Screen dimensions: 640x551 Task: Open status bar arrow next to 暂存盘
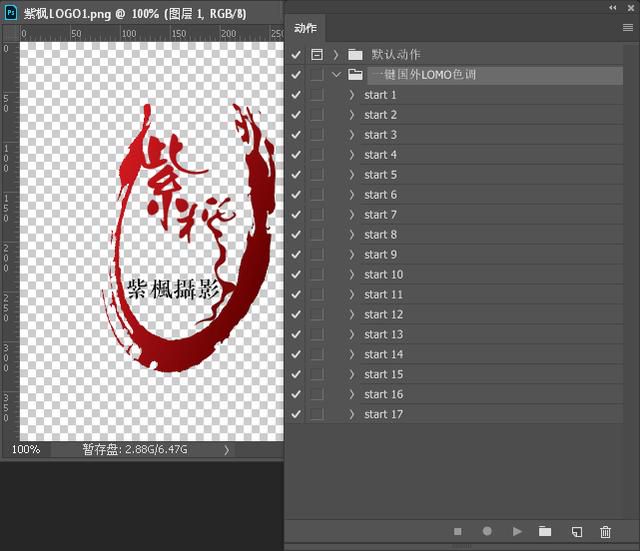227,450
